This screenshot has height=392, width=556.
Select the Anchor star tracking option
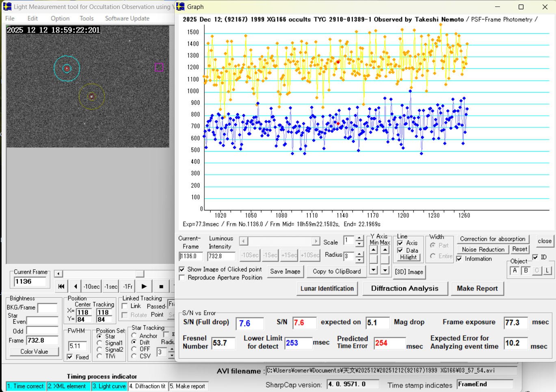[134, 336]
